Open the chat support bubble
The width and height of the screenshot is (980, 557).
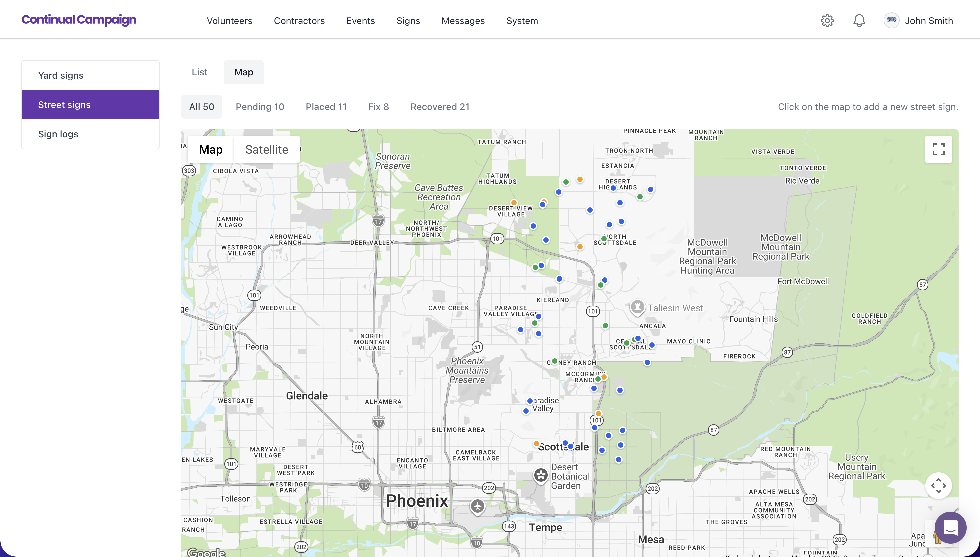[950, 528]
